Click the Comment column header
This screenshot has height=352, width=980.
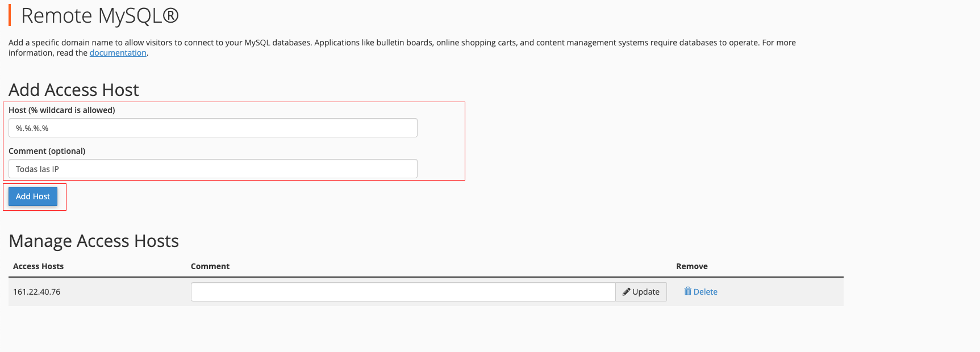(x=210, y=266)
